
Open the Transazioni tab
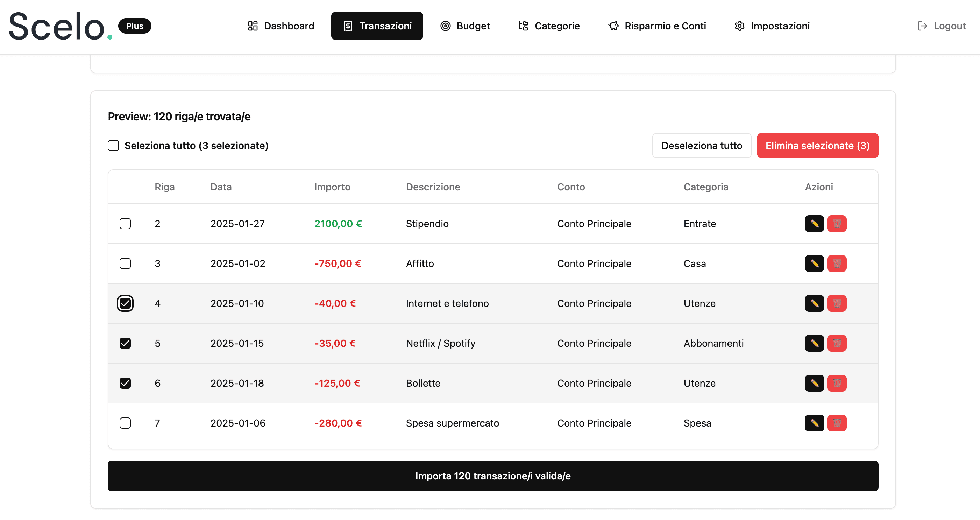pyautogui.click(x=377, y=26)
